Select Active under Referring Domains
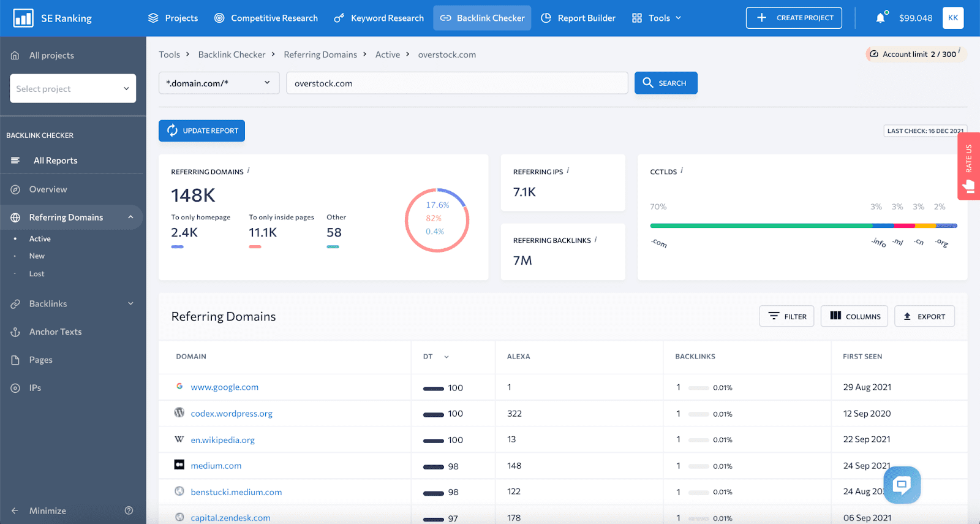The width and height of the screenshot is (980, 524). pos(40,239)
